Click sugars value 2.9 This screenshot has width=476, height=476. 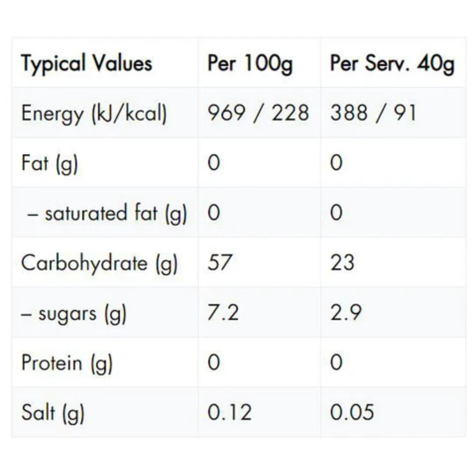346,312
